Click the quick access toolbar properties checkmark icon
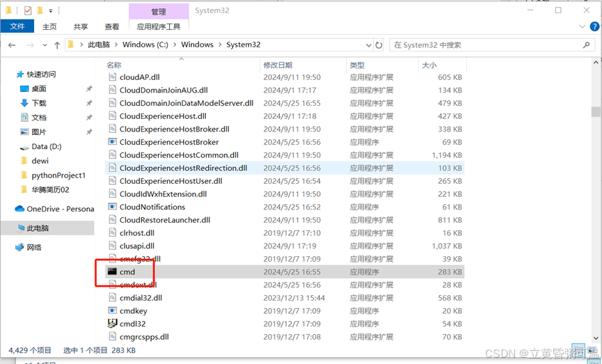Screen dimensions: 602x364 (x=28, y=10)
